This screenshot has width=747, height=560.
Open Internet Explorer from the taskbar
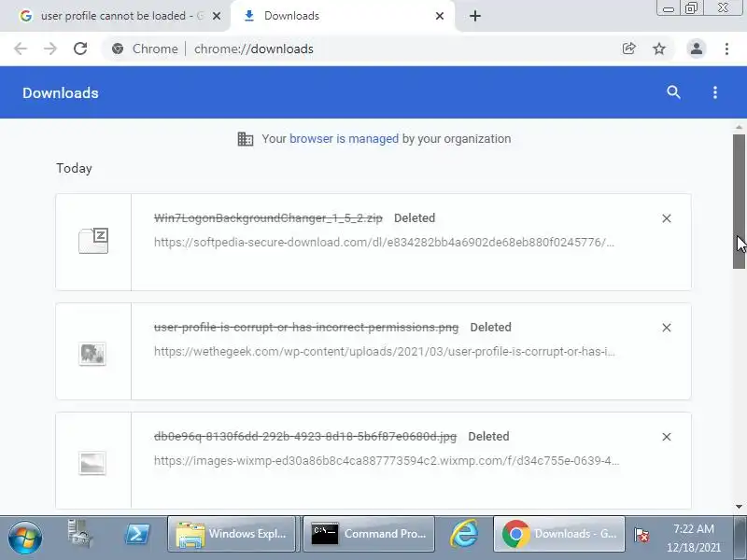(464, 534)
